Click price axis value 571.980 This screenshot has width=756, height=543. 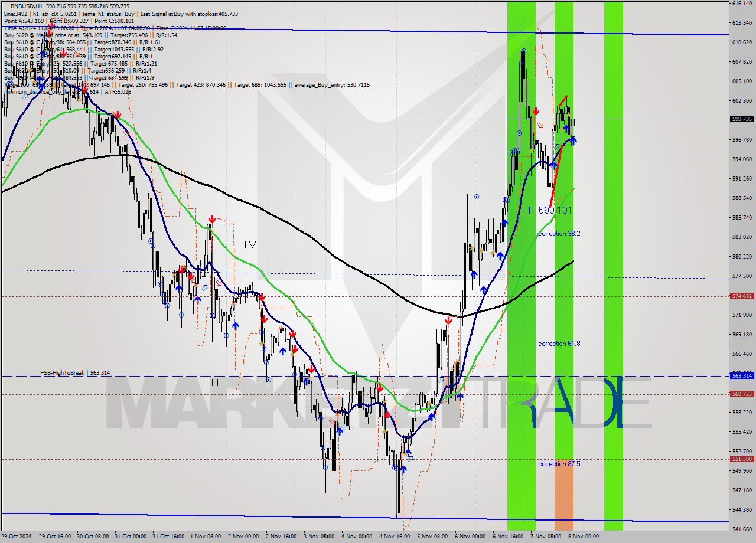click(742, 315)
